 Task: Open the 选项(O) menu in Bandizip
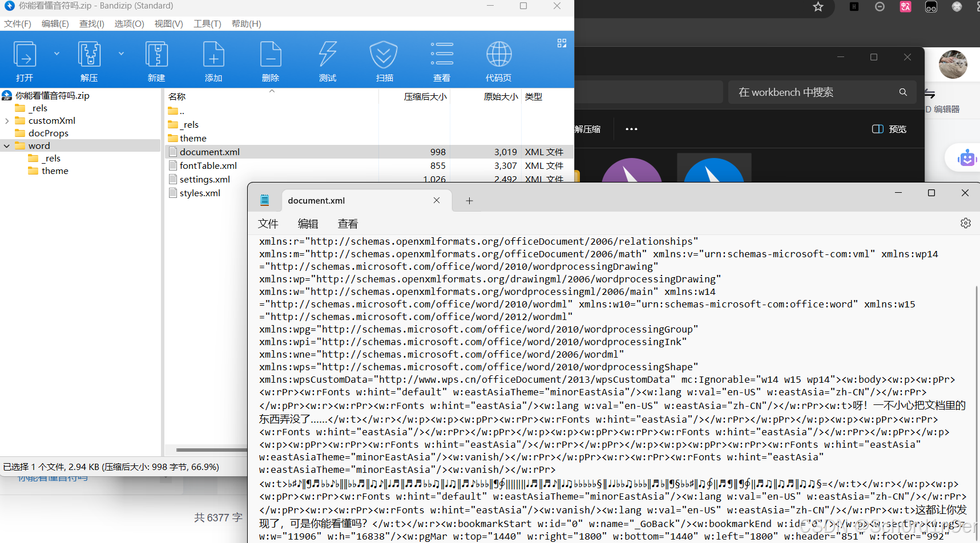coord(129,23)
